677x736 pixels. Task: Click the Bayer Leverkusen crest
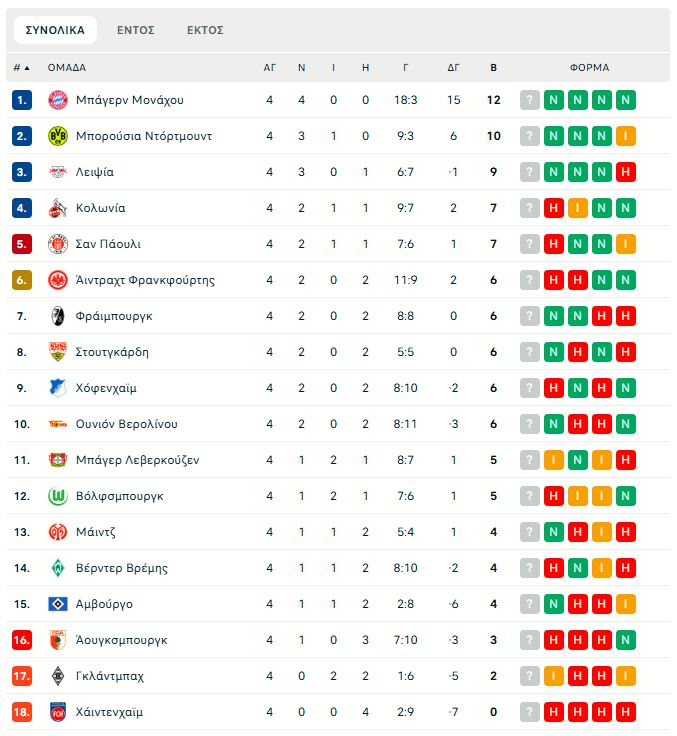click(x=57, y=460)
